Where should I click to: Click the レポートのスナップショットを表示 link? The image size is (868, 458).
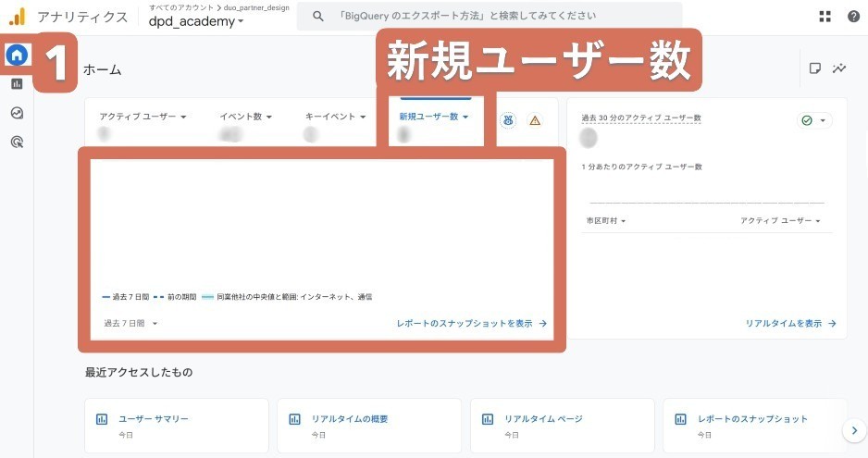tap(471, 324)
